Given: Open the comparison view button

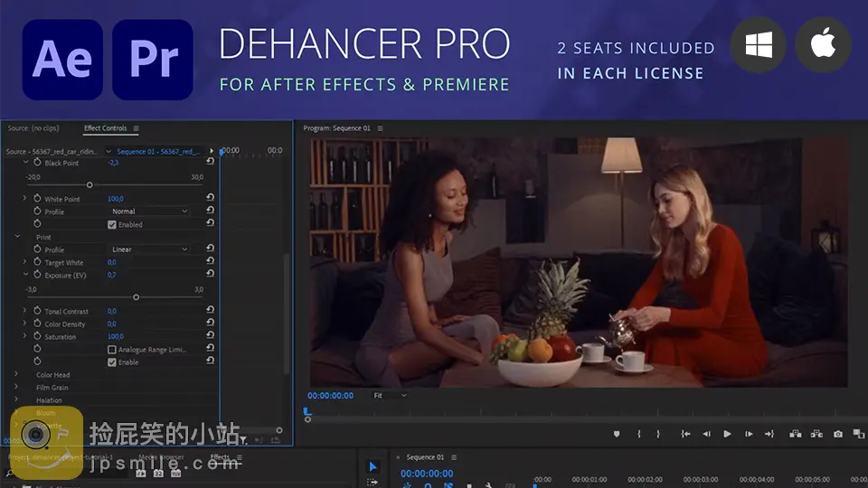Looking at the screenshot, I should 859,434.
